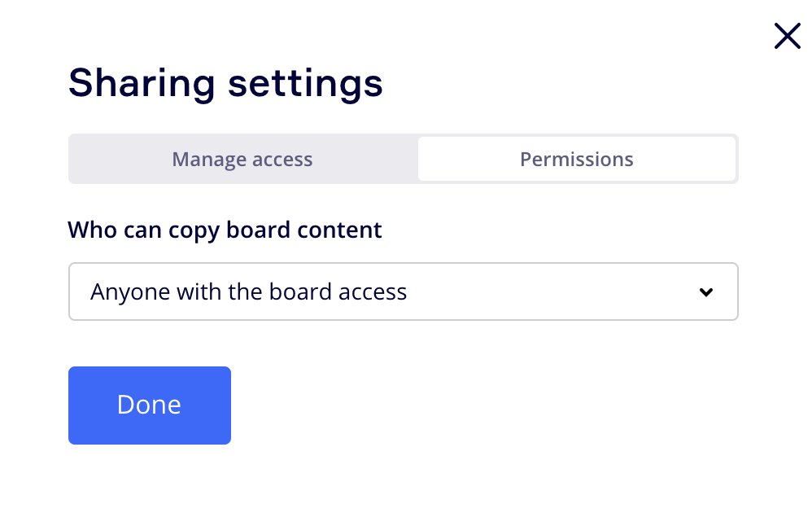
Task: Switch to the Manage access tab
Action: point(242,159)
